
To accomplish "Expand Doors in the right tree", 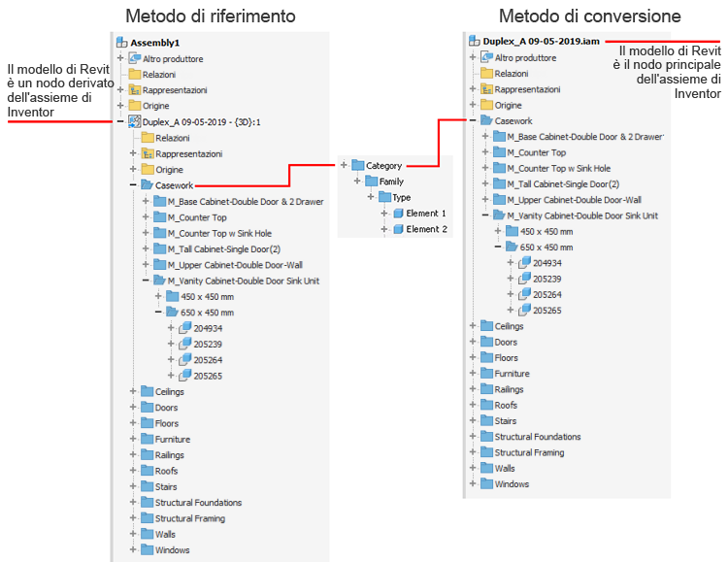I will 473,342.
